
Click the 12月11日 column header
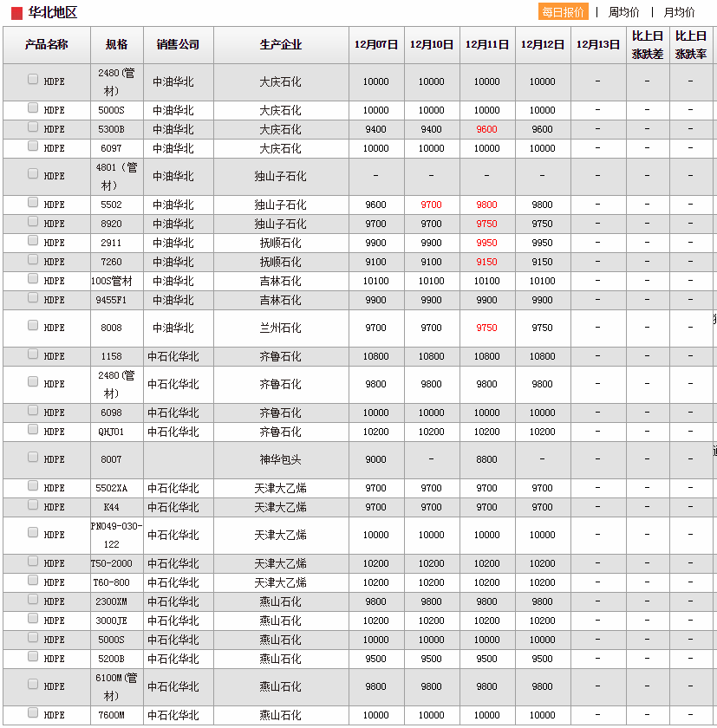point(487,44)
